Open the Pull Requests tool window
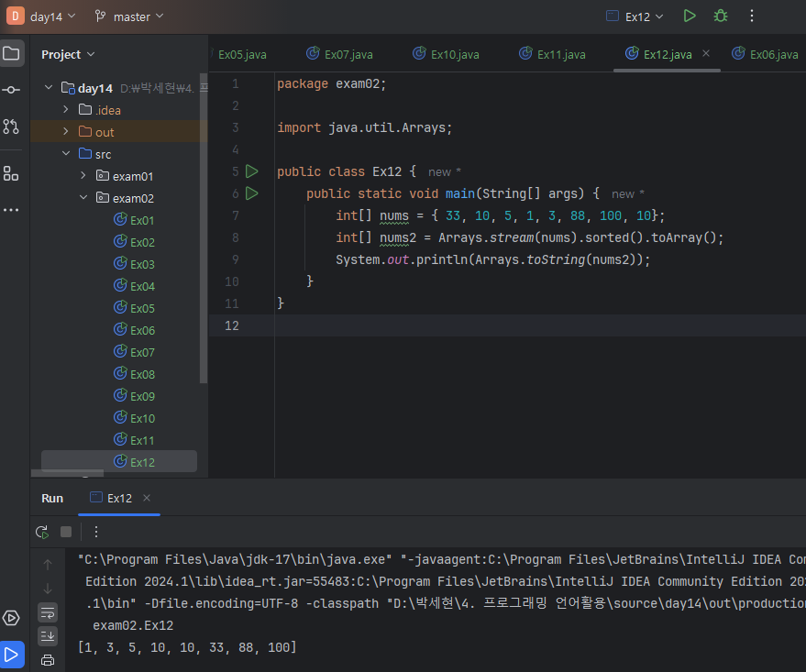The height and width of the screenshot is (672, 806). [x=11, y=127]
